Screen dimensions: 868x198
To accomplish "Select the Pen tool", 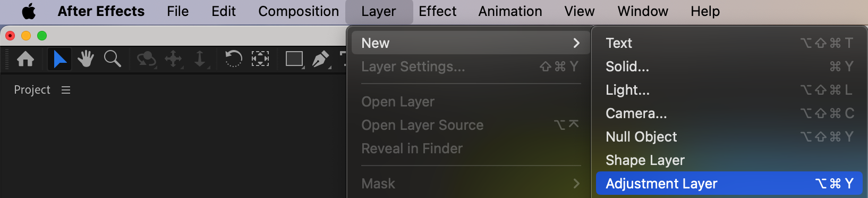I will tap(321, 59).
